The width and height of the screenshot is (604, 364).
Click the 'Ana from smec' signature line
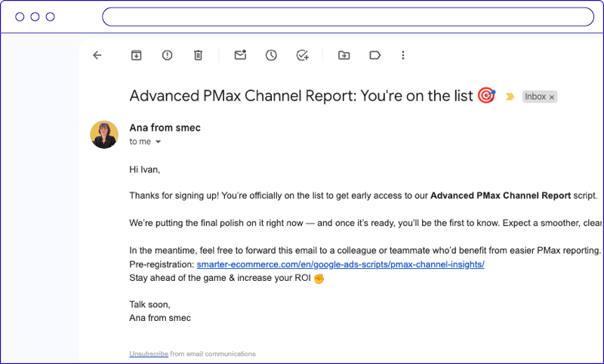160,318
